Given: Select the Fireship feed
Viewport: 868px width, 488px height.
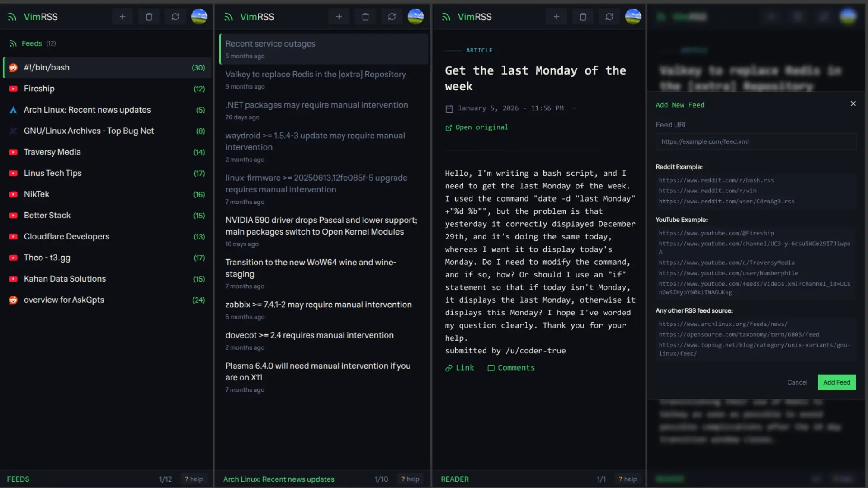Looking at the screenshot, I should coord(39,89).
